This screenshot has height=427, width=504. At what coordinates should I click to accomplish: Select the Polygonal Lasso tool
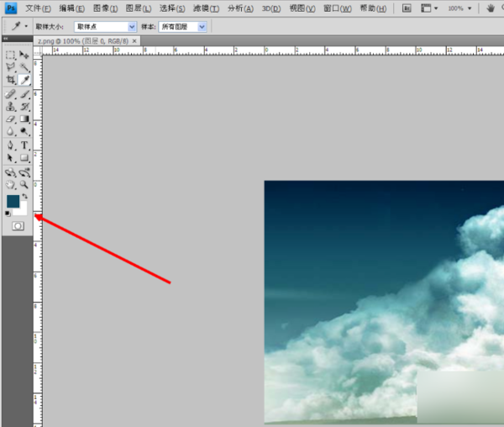coord(10,67)
